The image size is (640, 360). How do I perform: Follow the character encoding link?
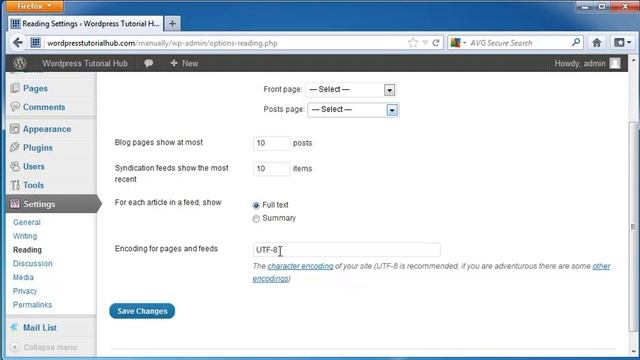[x=300, y=266]
